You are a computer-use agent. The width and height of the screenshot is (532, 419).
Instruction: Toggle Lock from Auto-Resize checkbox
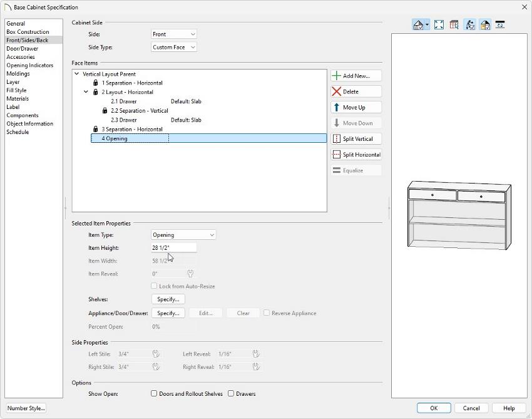click(x=154, y=286)
